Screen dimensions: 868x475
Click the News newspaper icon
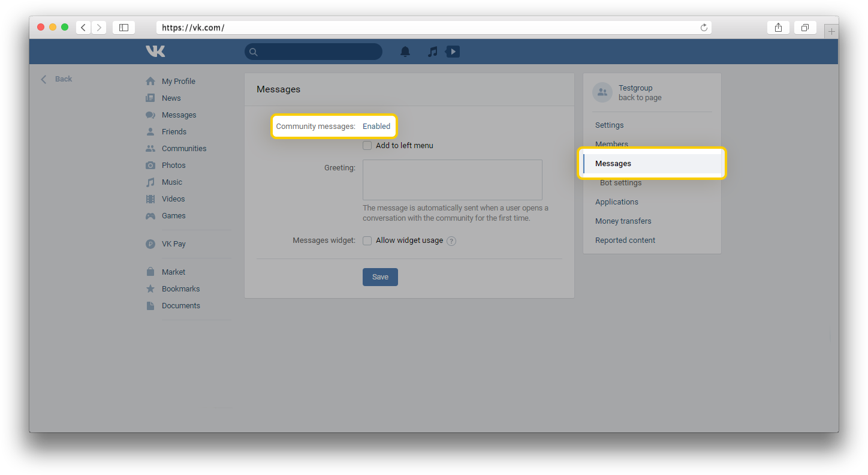tap(150, 98)
